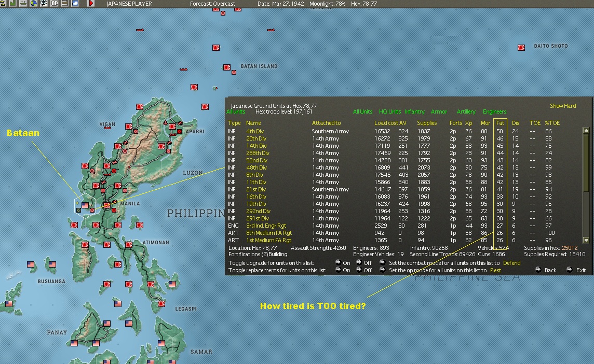
Task: Select the Japanese flag at Daito Shoto
Action: point(521,48)
